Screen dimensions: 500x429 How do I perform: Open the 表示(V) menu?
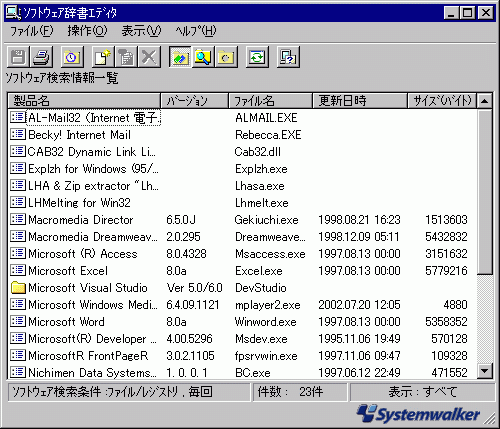[x=141, y=31]
